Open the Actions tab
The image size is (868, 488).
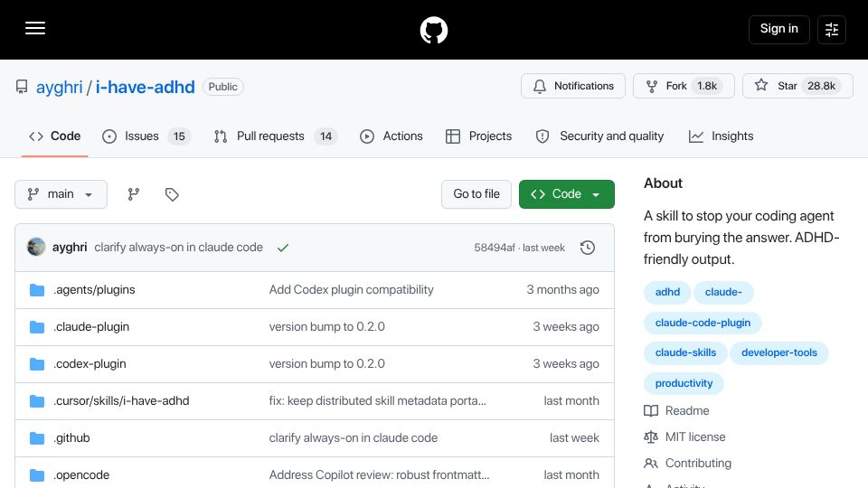pyautogui.click(x=392, y=136)
